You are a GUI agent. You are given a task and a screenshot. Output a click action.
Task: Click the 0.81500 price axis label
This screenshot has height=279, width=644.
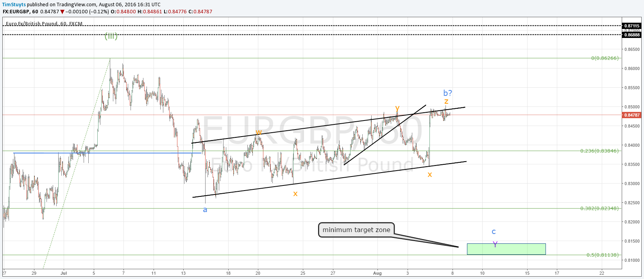(632, 241)
